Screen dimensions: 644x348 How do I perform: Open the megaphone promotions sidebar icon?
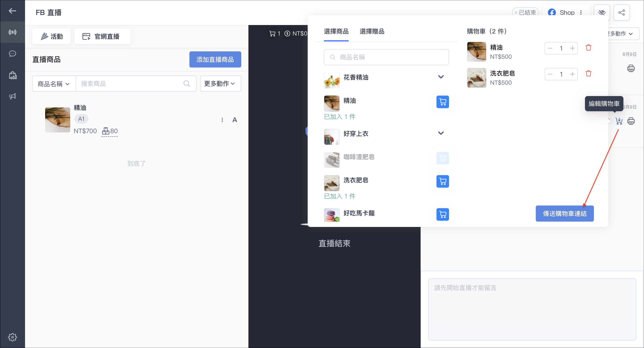(x=12, y=96)
